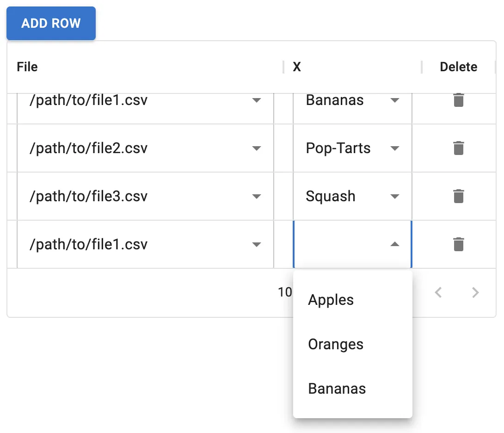Click trash icon in the last row
504x433 pixels.
click(x=458, y=244)
